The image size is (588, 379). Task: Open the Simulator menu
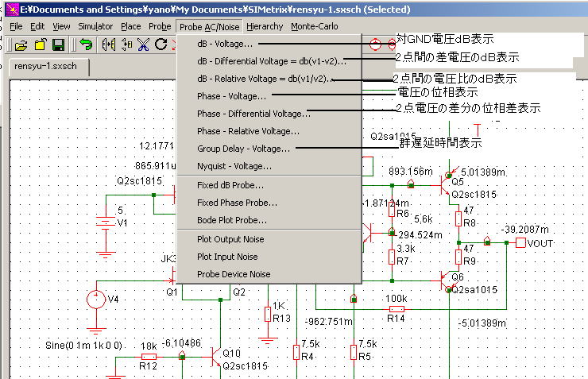[95, 26]
